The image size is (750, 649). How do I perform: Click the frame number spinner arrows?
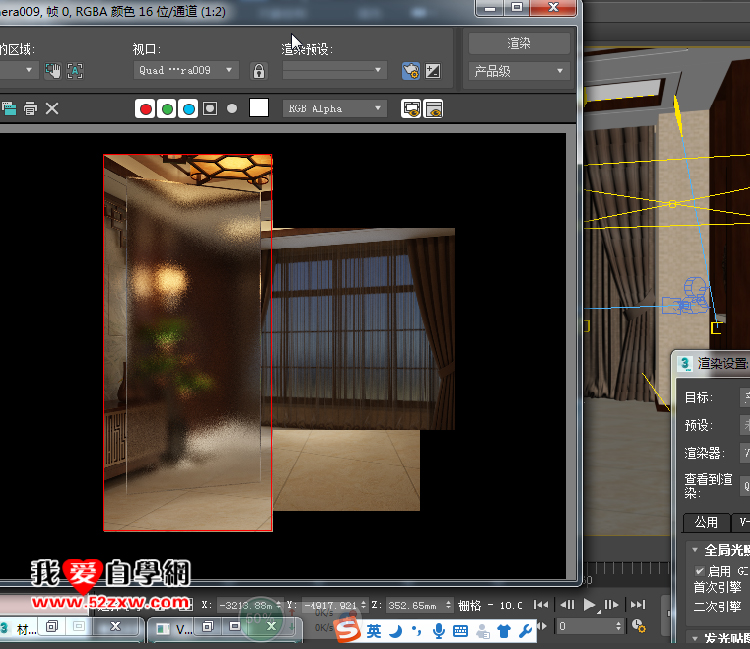point(618,626)
